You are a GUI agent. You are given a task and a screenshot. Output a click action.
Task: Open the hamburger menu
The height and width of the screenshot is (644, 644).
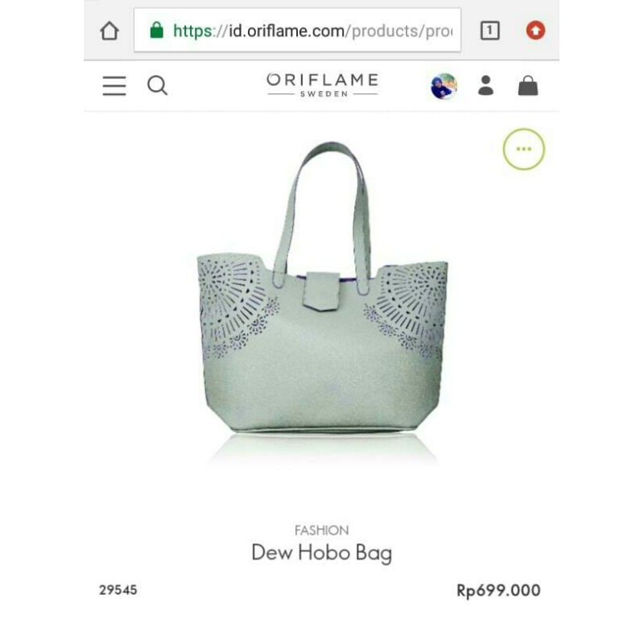(x=114, y=86)
